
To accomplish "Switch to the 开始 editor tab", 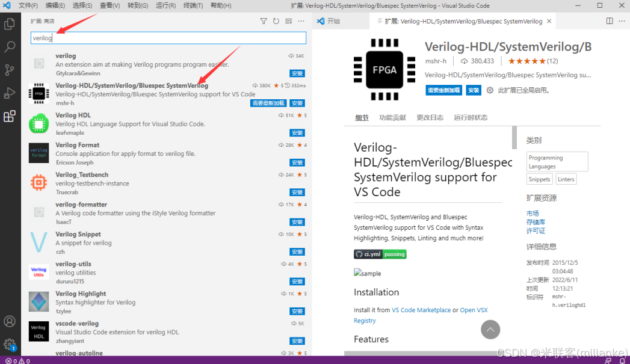I will pyautogui.click(x=341, y=21).
